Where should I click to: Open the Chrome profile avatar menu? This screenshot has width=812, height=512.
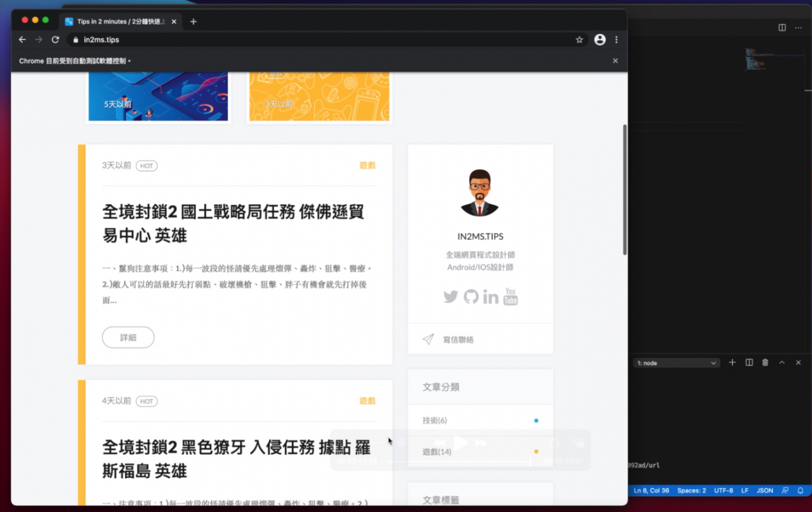pyautogui.click(x=599, y=39)
